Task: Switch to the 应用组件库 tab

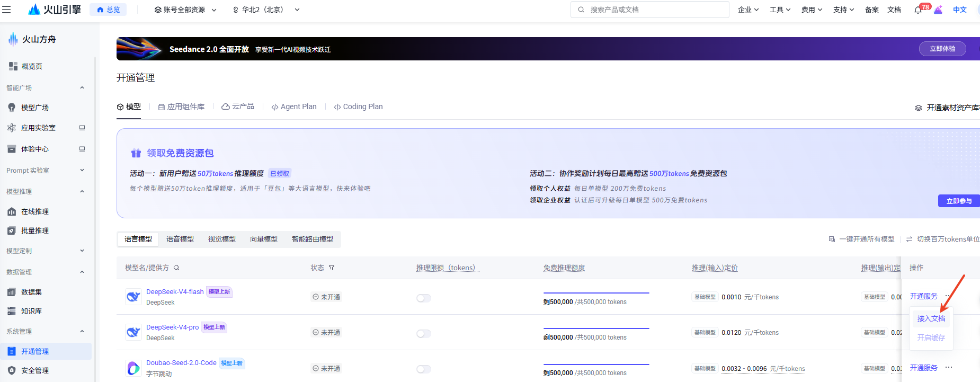Action: [181, 106]
